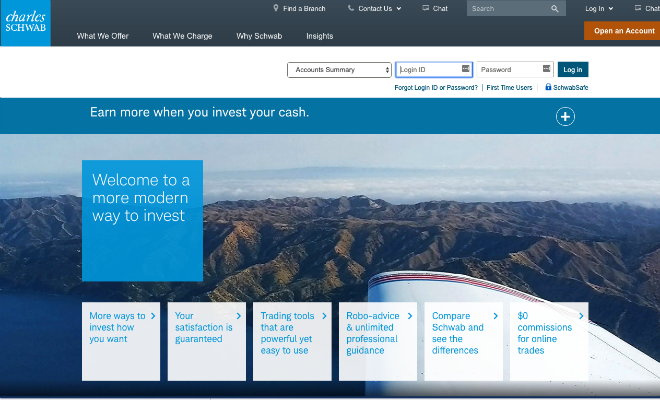This screenshot has width=660, height=400.
Task: Click into the Login ID field
Action: 428,70
